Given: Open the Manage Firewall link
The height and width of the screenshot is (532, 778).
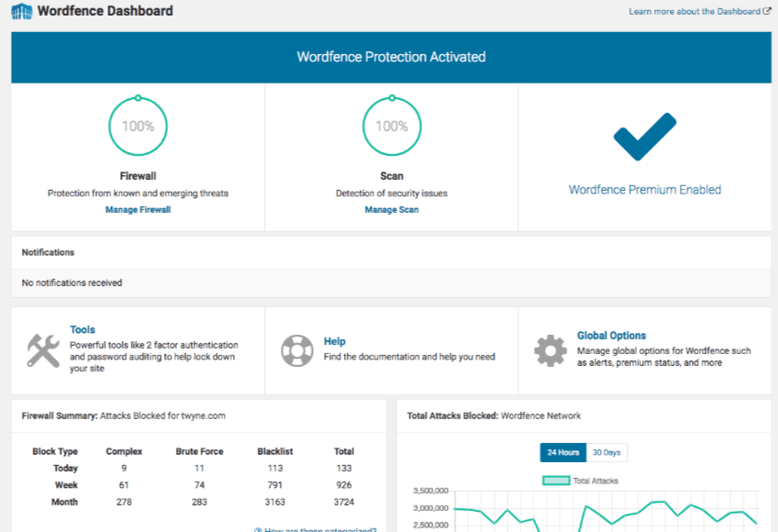Looking at the screenshot, I should [138, 209].
